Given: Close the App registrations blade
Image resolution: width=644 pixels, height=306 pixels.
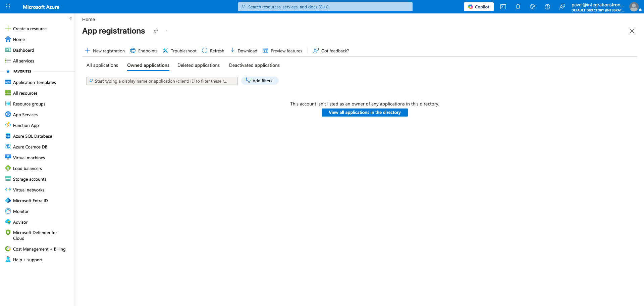Looking at the screenshot, I should (x=632, y=31).
